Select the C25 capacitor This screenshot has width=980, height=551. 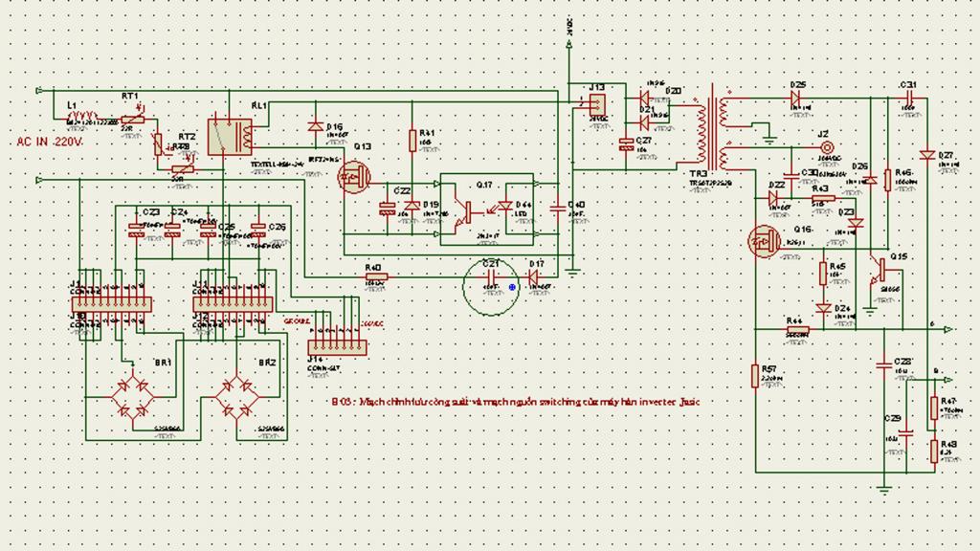tap(208, 231)
